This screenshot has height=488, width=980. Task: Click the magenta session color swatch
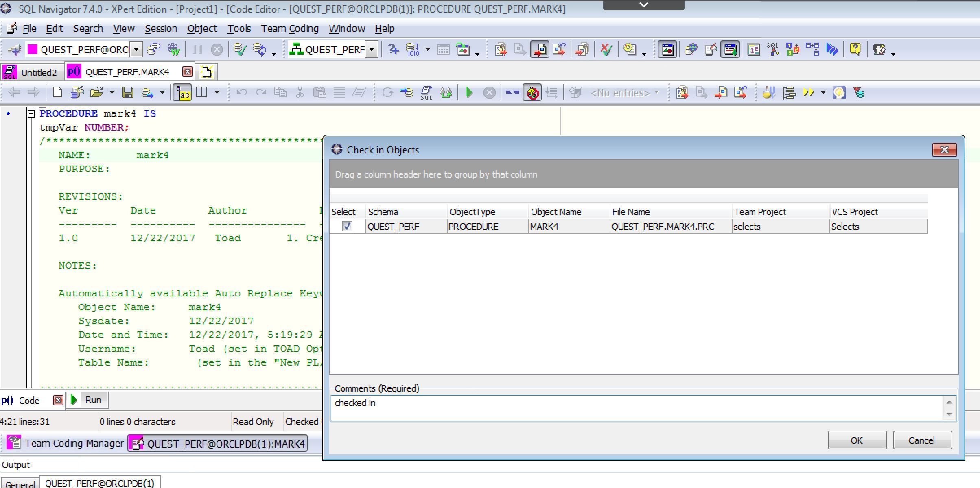coord(32,49)
